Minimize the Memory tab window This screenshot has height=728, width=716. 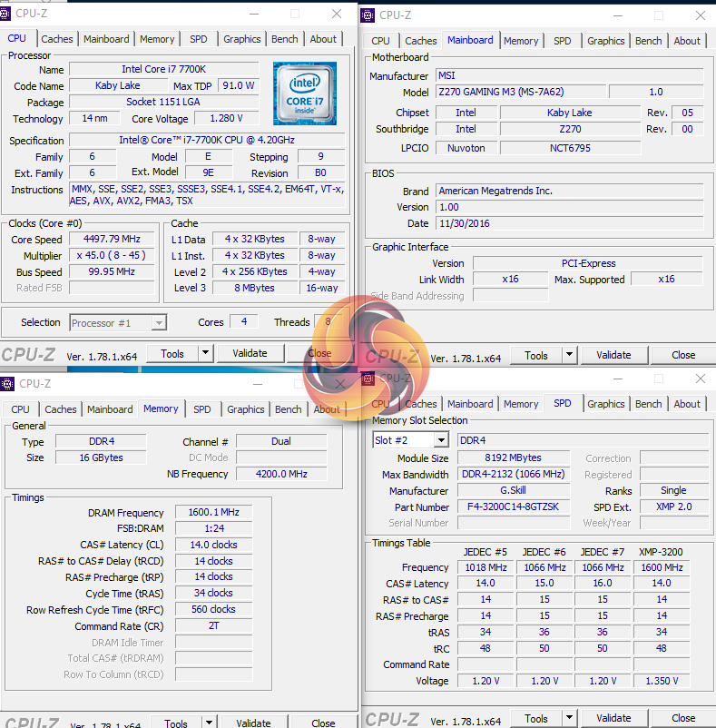point(258,384)
